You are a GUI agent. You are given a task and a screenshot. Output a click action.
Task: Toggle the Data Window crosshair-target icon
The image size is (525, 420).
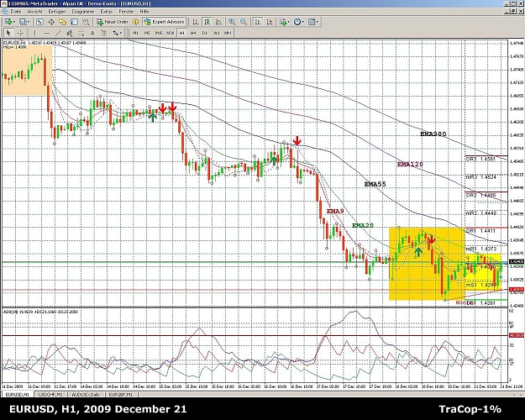pos(51,22)
